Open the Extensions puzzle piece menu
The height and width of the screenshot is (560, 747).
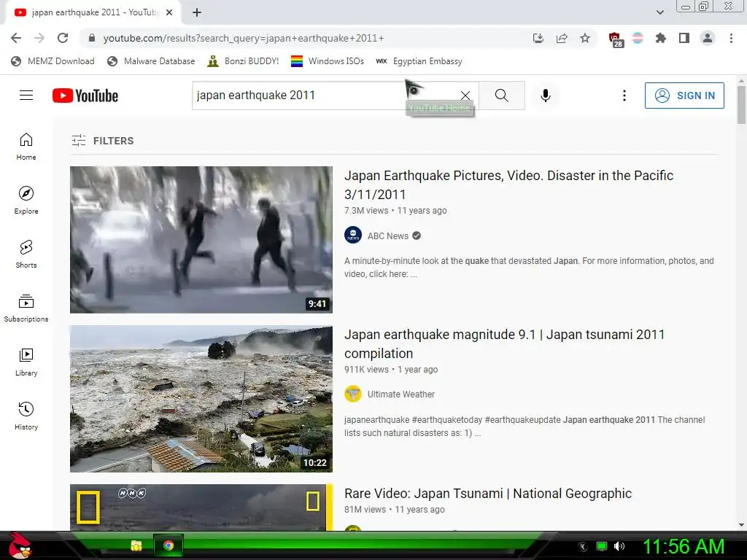click(660, 38)
